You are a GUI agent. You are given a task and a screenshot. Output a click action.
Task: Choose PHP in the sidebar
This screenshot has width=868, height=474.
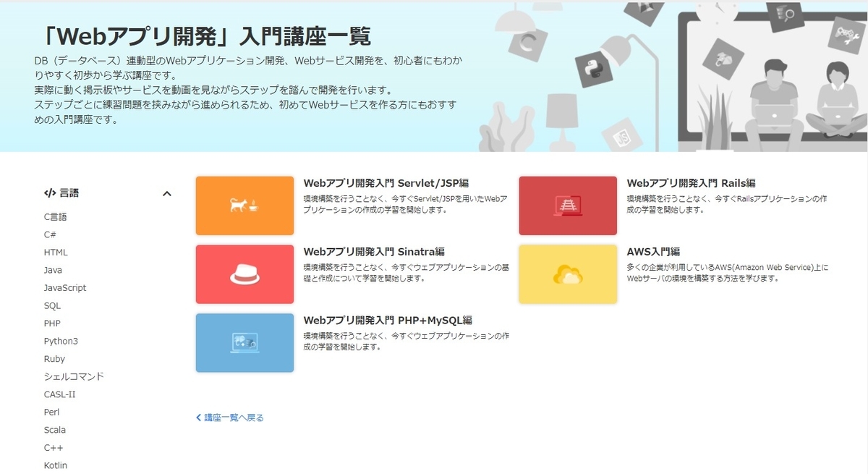click(52, 323)
